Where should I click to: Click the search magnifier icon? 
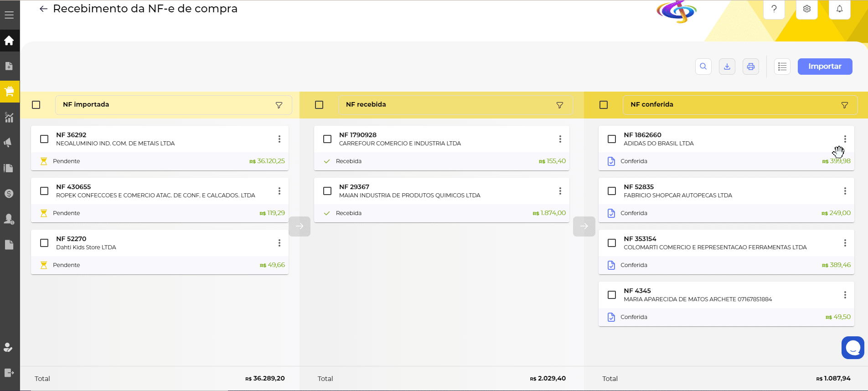tap(703, 67)
